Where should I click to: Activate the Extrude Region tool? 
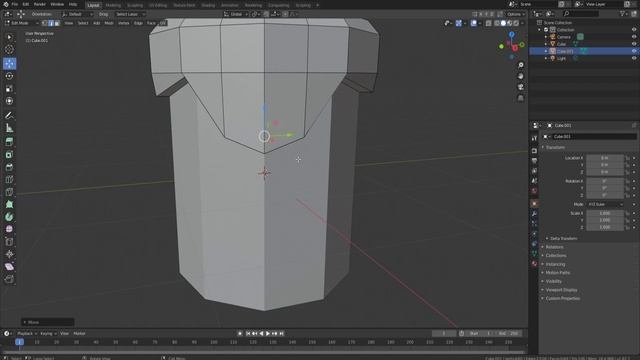pos(9,142)
